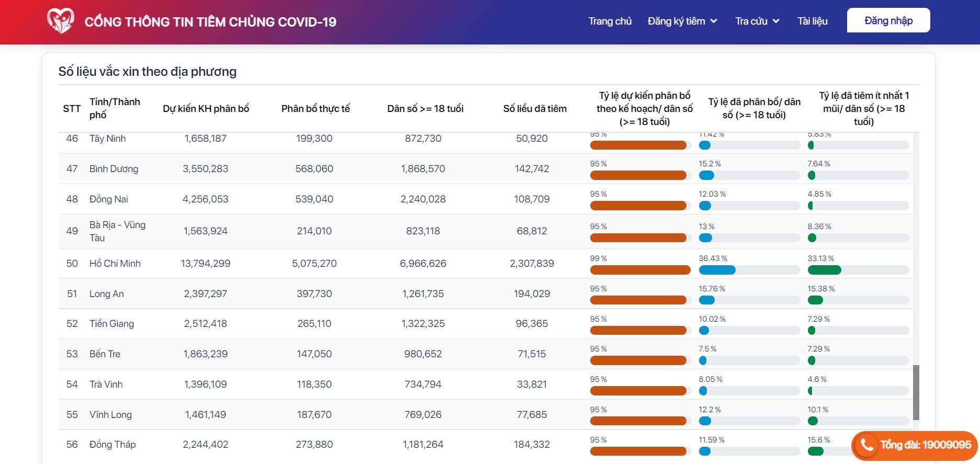The image size is (980, 464).
Task: Click the Tỉnh/Thành phố column header
Action: (115, 108)
